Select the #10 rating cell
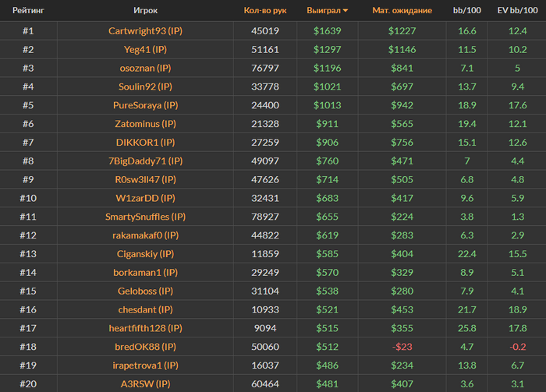This screenshot has height=392, width=546. [28, 198]
